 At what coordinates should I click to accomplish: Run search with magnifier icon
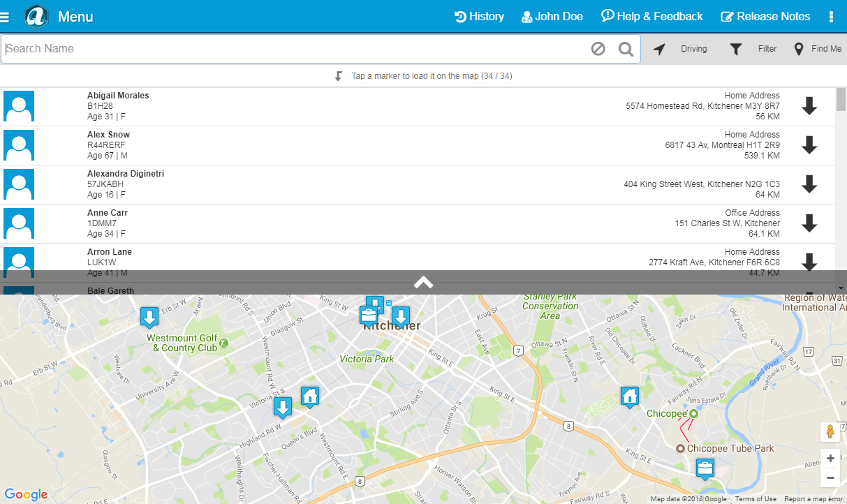click(x=626, y=49)
